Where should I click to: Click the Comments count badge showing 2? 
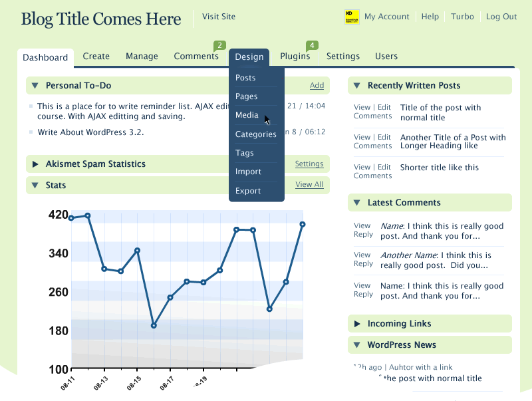[219, 46]
